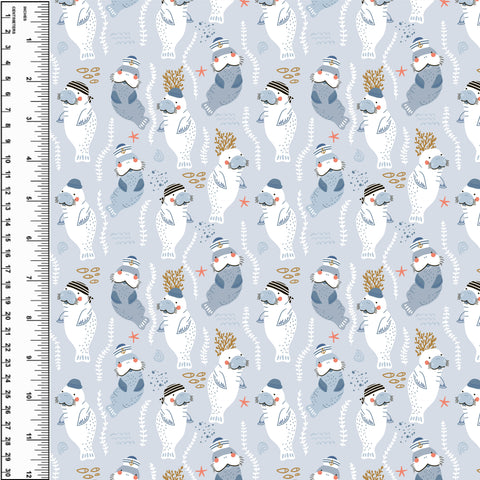Screen dimensions: 480x480
Task: Click the 20 centimeter number on ruler
Action: point(7,316)
